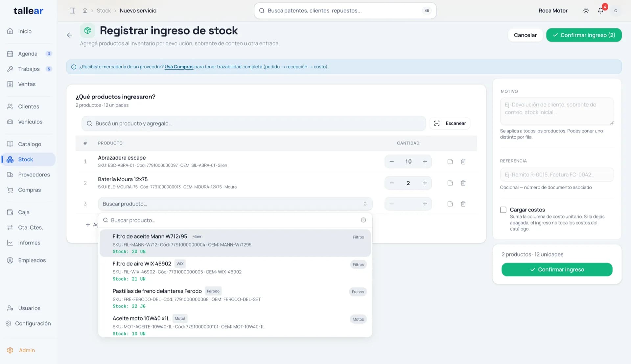Focus the Motivo text area
The width and height of the screenshot is (631, 364).
557,111
